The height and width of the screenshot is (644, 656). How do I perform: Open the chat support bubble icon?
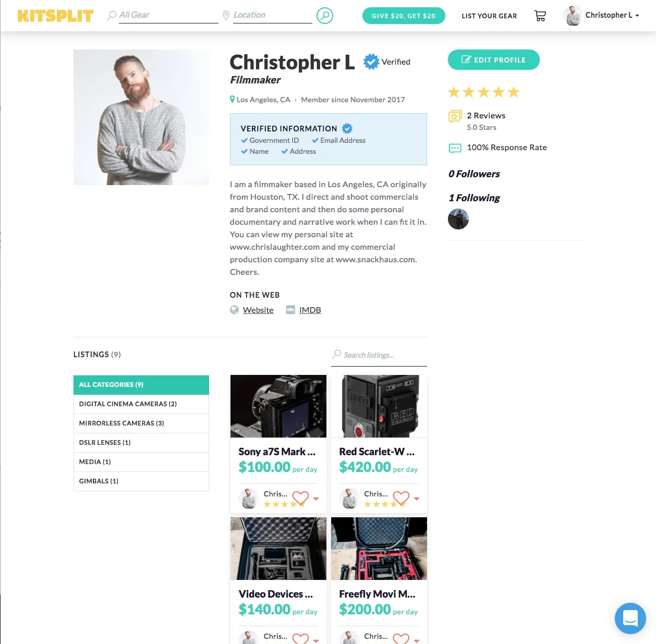(630, 618)
